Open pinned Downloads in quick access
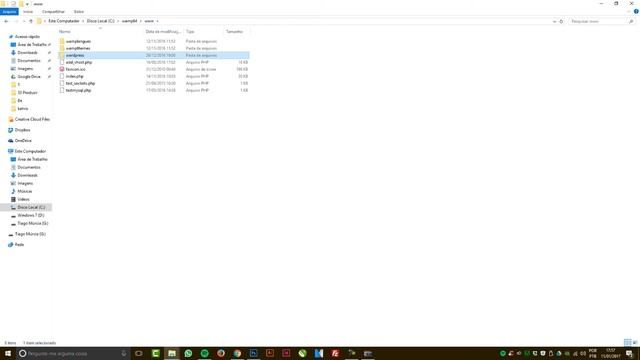Screen dimensions: 640x360 click(x=27, y=53)
